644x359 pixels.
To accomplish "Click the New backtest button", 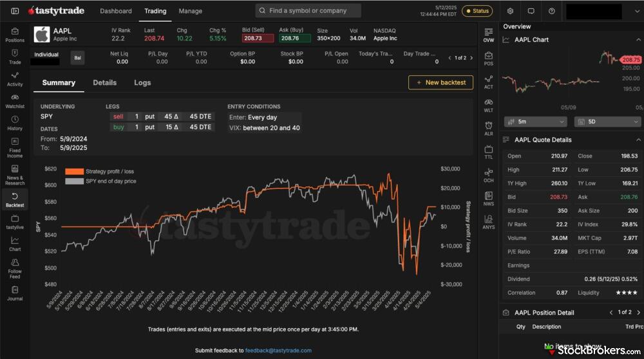I will coord(440,82).
